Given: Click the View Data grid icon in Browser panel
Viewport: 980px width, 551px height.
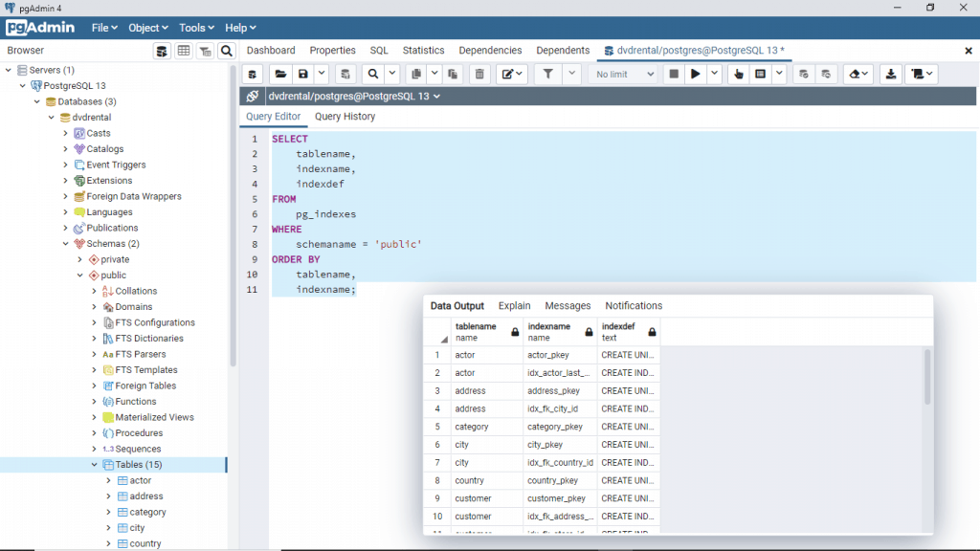Looking at the screenshot, I should pyautogui.click(x=184, y=51).
